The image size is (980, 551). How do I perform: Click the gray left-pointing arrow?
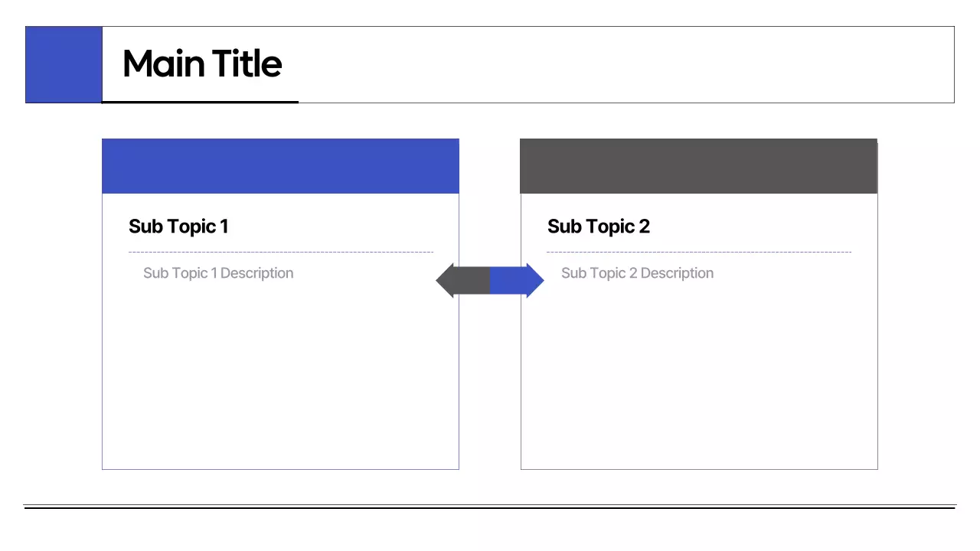[464, 281]
